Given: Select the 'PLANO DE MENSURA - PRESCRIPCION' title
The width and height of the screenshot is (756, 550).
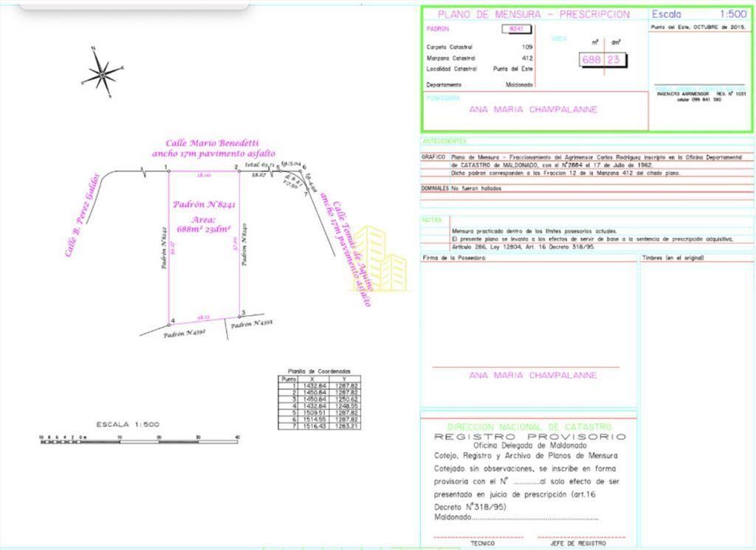Looking at the screenshot, I should pyautogui.click(x=534, y=15).
